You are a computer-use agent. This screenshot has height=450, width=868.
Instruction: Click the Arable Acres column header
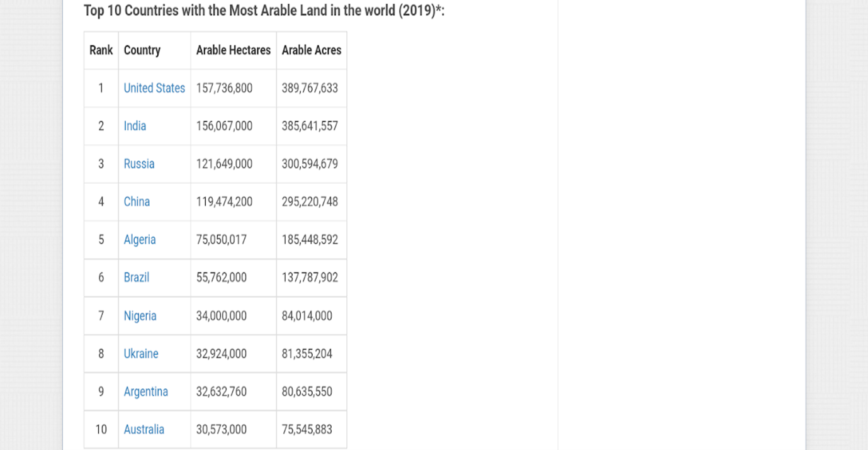[x=312, y=50]
